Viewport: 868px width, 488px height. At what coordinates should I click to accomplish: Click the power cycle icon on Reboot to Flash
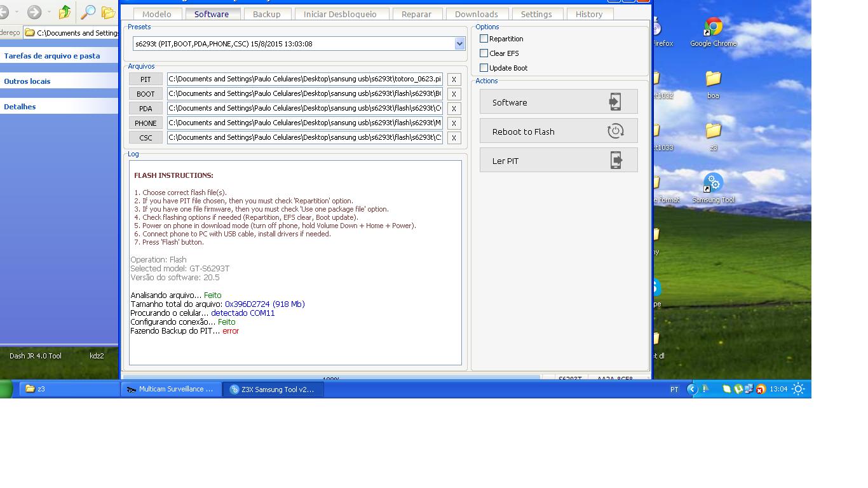(x=615, y=131)
